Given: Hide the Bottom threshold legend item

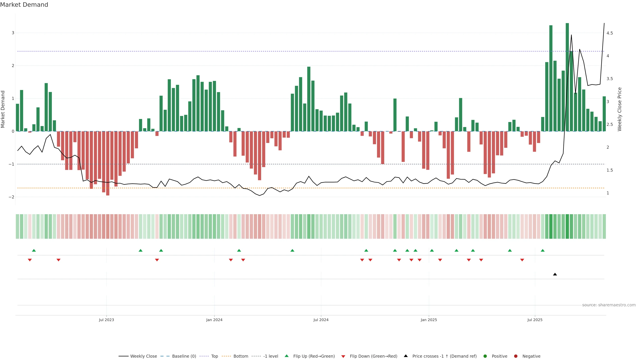Looking at the screenshot, I should coord(240,356).
